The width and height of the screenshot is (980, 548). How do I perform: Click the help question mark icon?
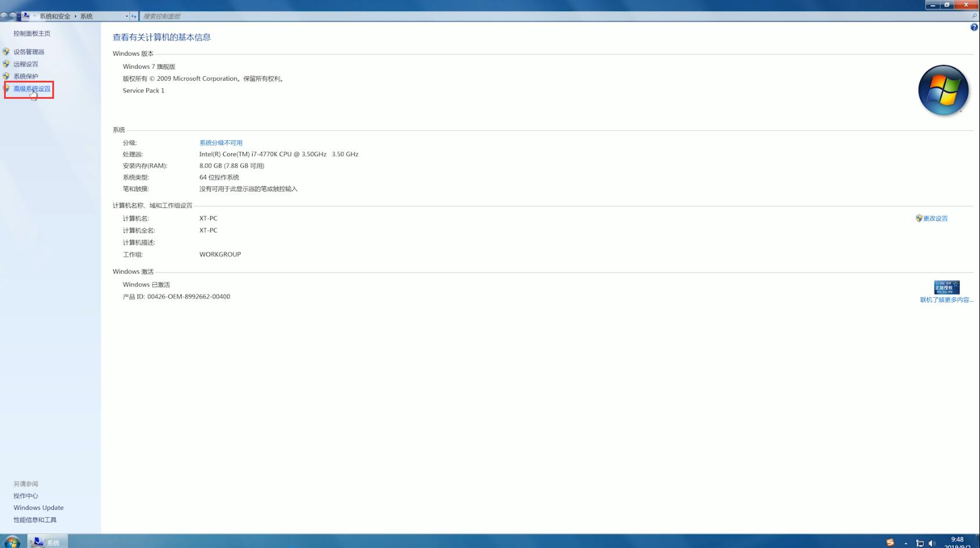pos(974,27)
